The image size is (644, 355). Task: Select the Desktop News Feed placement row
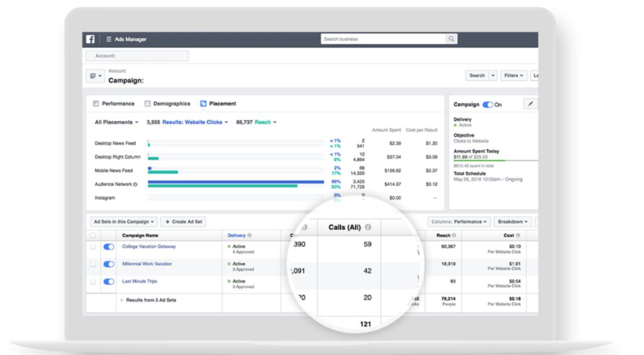tap(266, 143)
